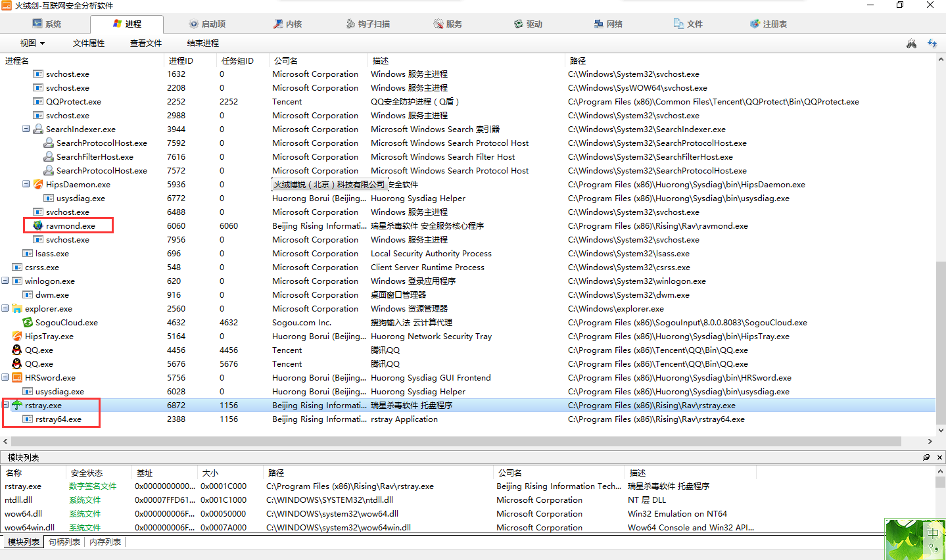Click the SearchFilterHost.exe process icon
Image resolution: width=946 pixels, height=560 pixels.
coord(49,157)
